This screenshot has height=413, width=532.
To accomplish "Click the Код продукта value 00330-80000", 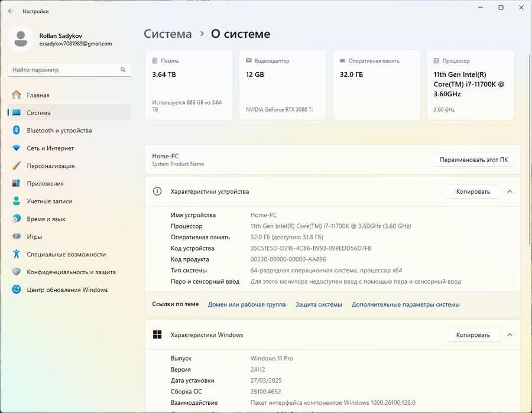I will coord(288,259).
